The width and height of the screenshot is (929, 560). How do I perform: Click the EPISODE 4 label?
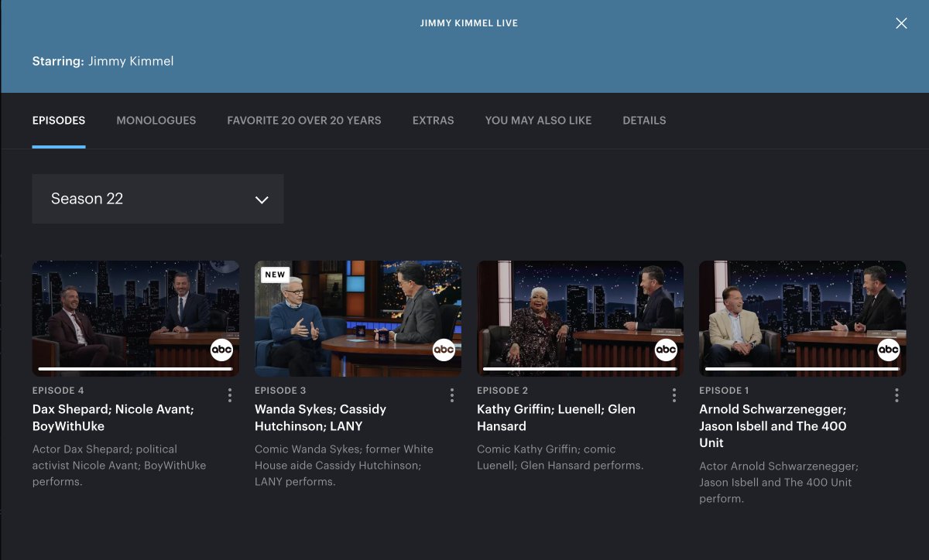[58, 391]
